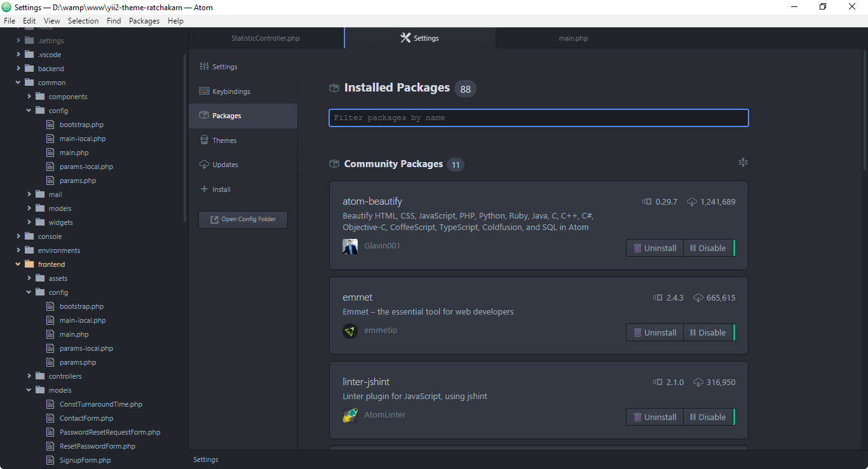
Task: Click the Community Packages heading box icon
Action: point(334,164)
